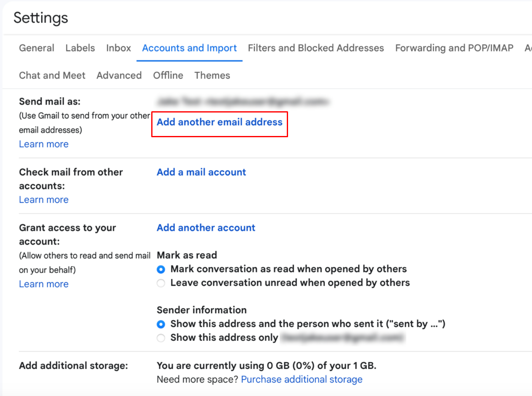Open the General settings tab

pos(37,48)
